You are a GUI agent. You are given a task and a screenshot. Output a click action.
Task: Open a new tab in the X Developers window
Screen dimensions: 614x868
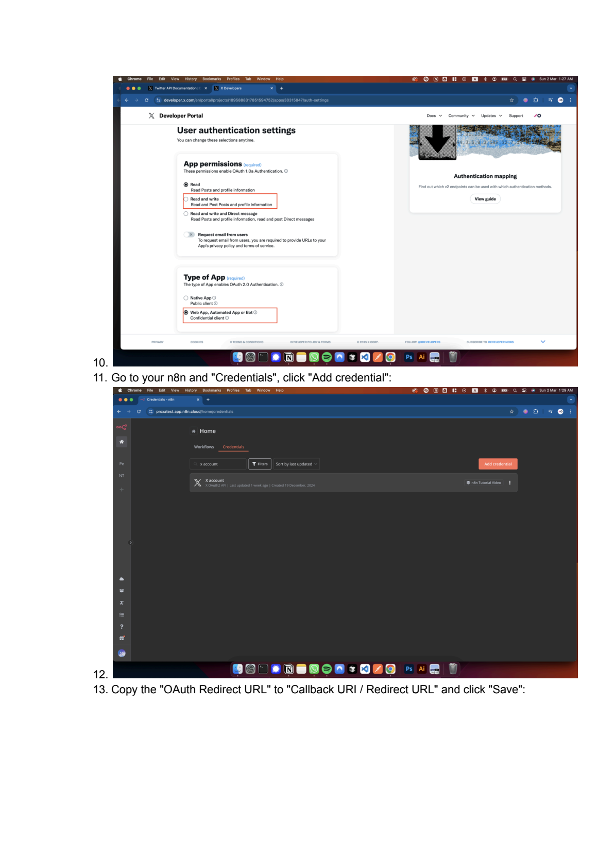click(x=281, y=88)
